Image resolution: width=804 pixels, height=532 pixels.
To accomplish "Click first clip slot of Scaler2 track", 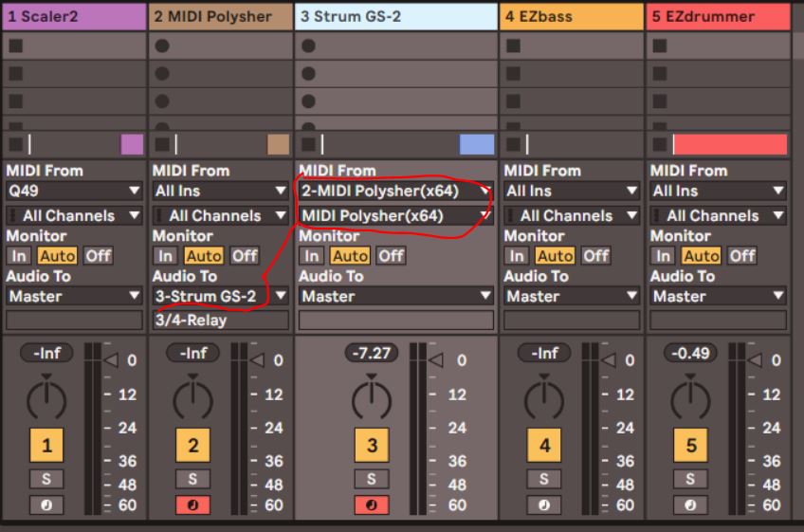I will tap(74, 46).
